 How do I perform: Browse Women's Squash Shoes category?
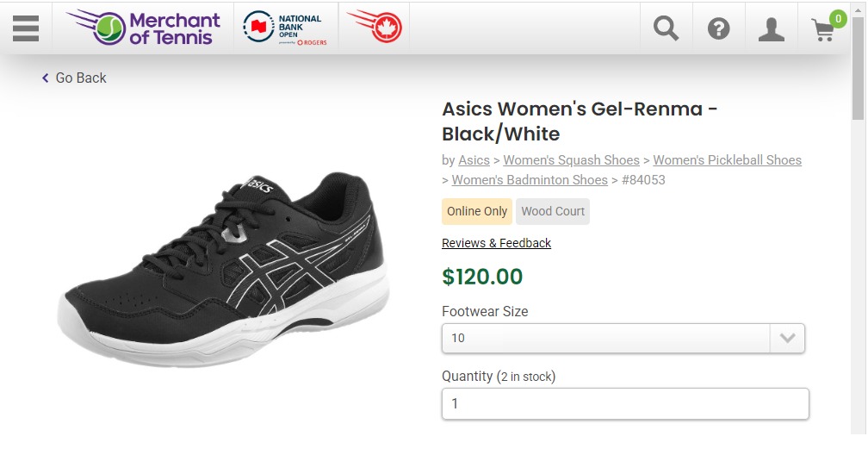pyautogui.click(x=571, y=160)
